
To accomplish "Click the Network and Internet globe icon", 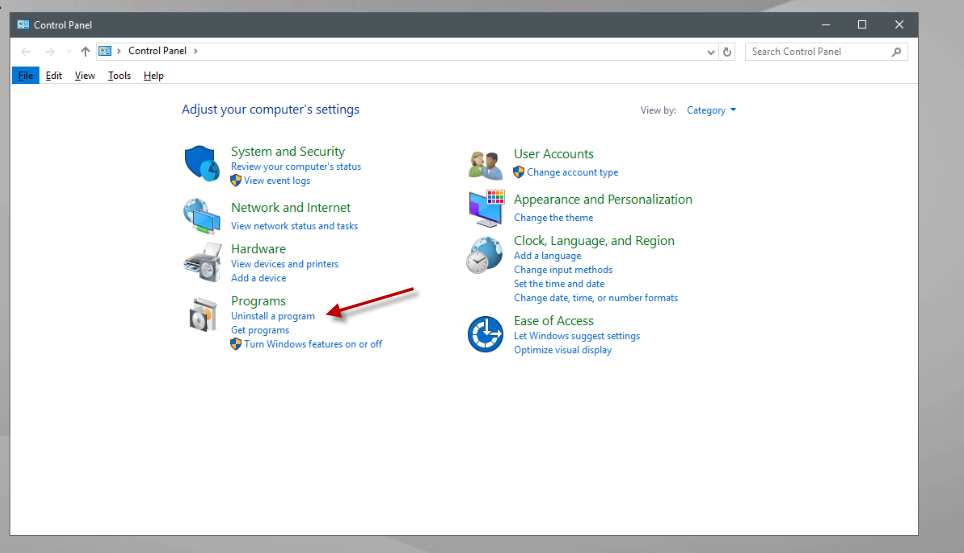I will 202,216.
